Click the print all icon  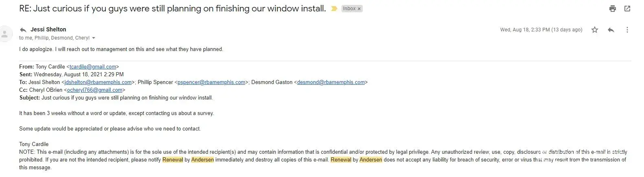tap(612, 9)
